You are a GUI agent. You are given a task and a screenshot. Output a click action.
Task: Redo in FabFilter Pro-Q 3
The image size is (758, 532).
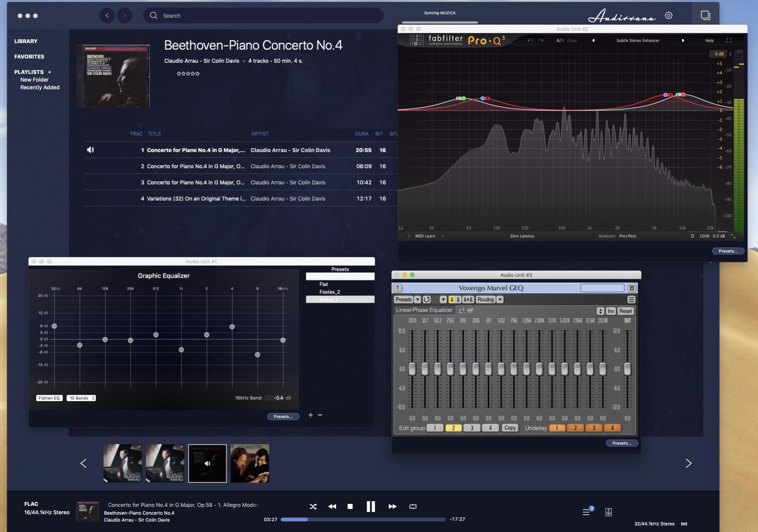[x=541, y=40]
